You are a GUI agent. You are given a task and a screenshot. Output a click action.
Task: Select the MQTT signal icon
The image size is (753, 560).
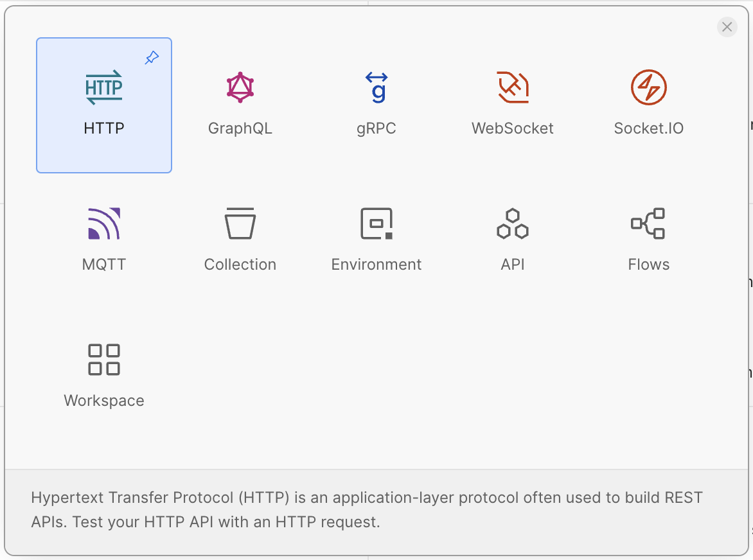(x=104, y=223)
